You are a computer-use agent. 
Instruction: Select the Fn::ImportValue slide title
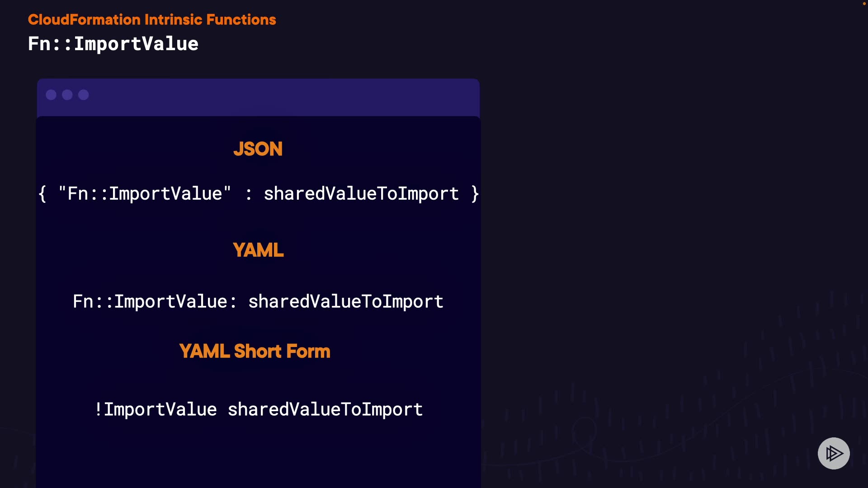(113, 44)
